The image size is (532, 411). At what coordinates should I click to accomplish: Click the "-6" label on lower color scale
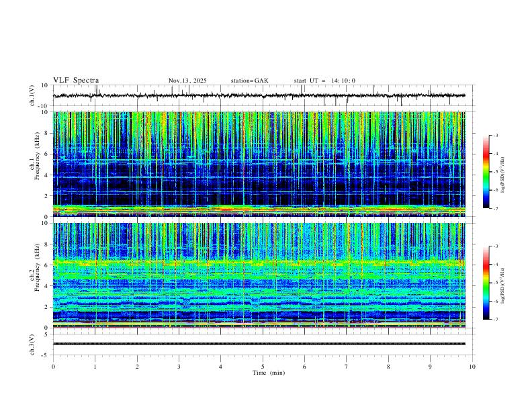[x=496, y=301]
